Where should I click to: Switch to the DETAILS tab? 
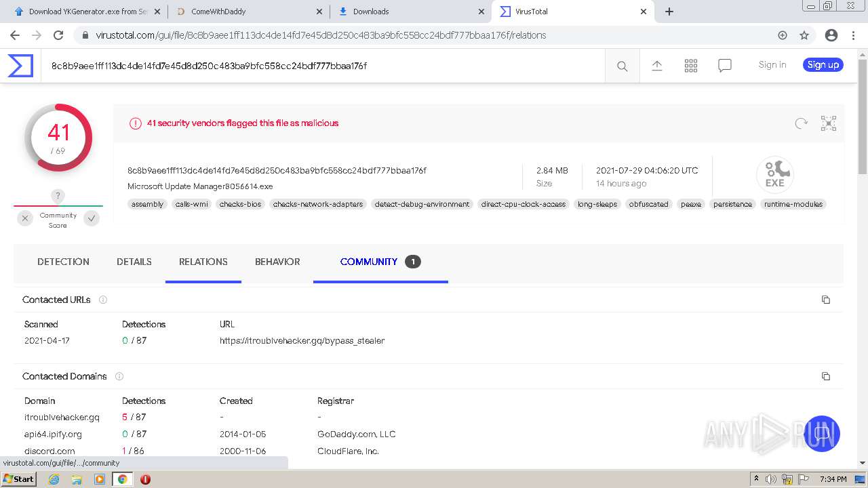pyautogui.click(x=134, y=262)
